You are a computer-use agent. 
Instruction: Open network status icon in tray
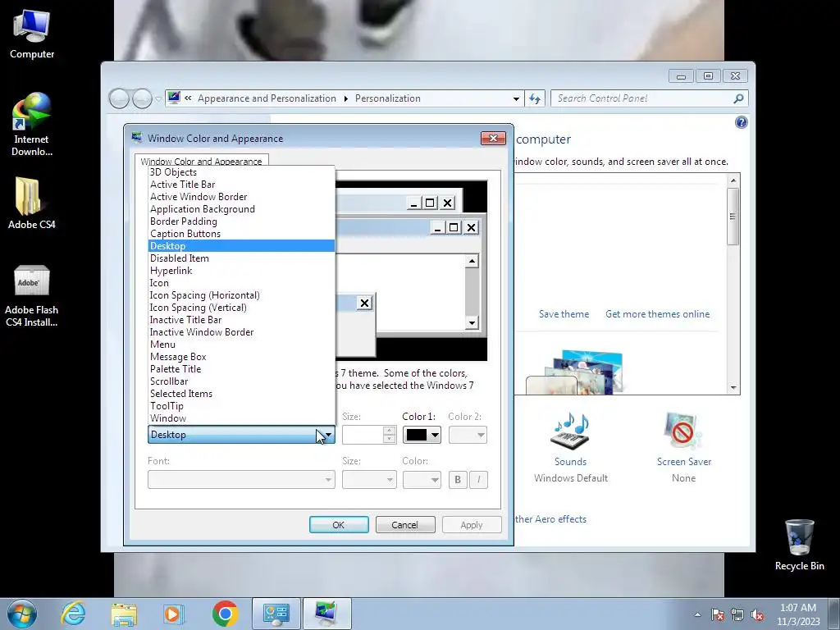[x=737, y=614]
